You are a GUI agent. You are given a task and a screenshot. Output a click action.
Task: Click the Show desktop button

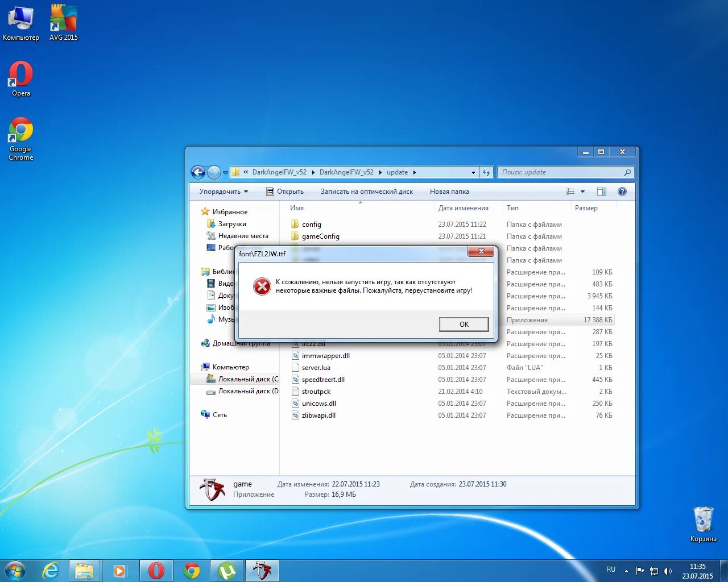click(723, 571)
